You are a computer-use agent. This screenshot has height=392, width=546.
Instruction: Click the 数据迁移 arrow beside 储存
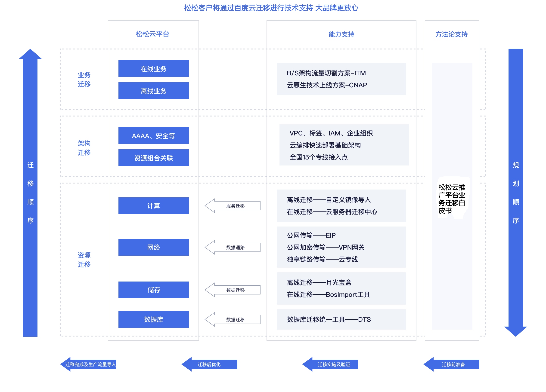[233, 290]
